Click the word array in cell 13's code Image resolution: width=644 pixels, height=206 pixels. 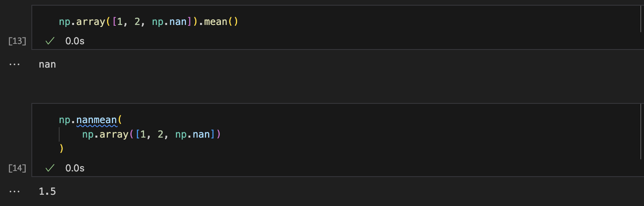tap(91, 22)
